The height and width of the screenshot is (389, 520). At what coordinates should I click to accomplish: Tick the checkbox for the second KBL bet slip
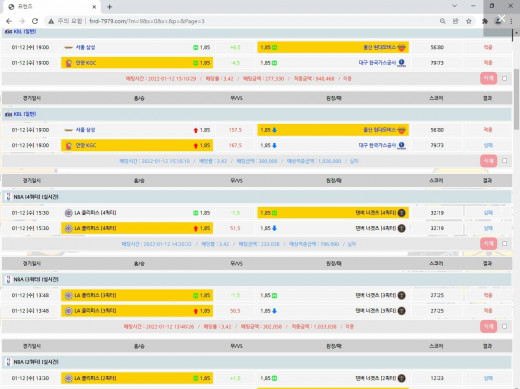tap(504, 161)
